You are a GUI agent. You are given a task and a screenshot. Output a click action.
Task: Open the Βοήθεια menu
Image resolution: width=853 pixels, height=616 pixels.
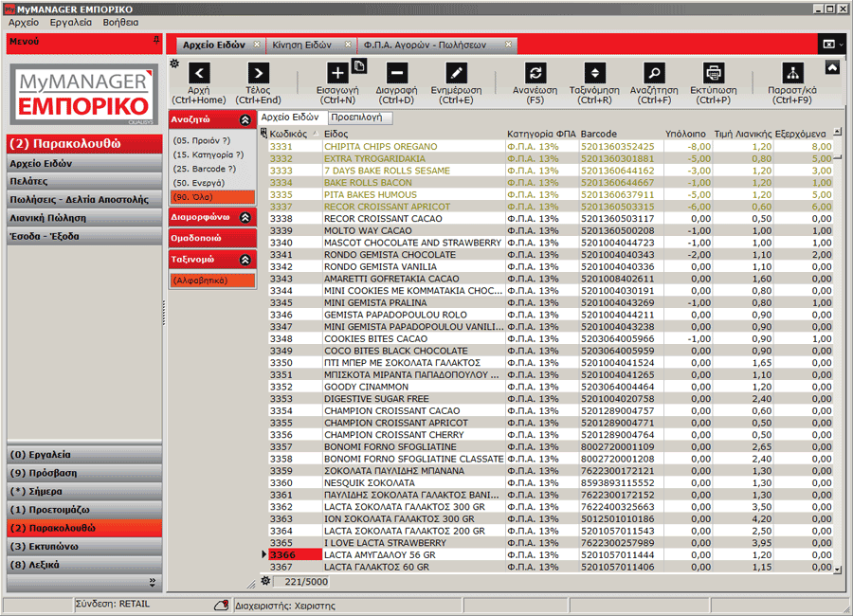(x=120, y=23)
